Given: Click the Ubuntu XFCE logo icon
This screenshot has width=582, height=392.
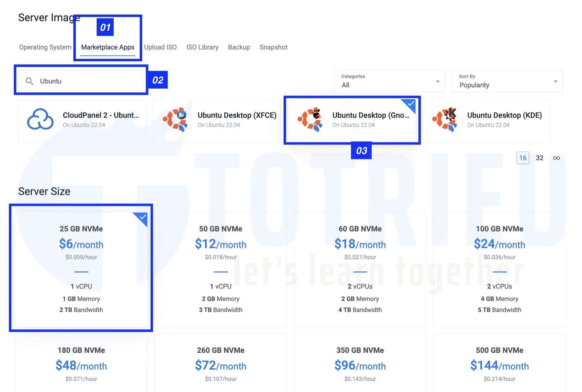Looking at the screenshot, I should [x=175, y=119].
